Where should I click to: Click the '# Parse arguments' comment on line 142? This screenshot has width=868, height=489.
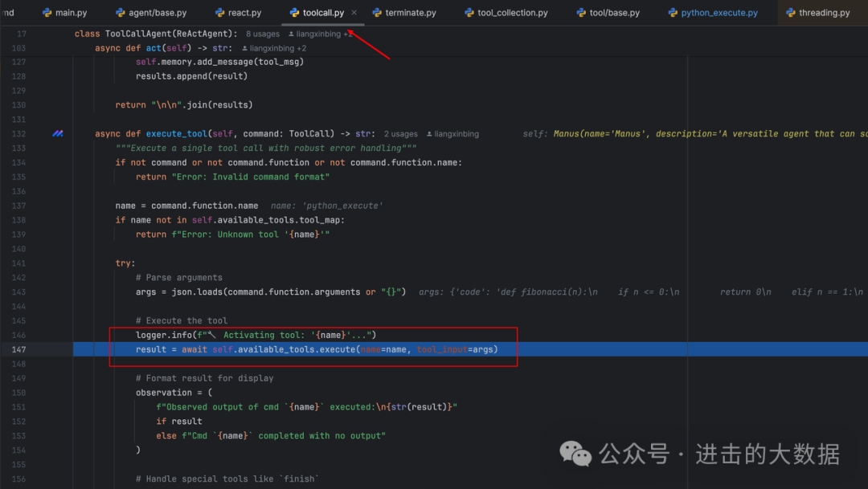178,277
